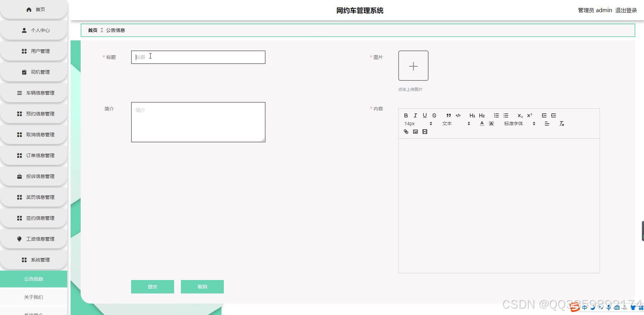Expand the 司机管理 sidebar menu

click(x=34, y=72)
